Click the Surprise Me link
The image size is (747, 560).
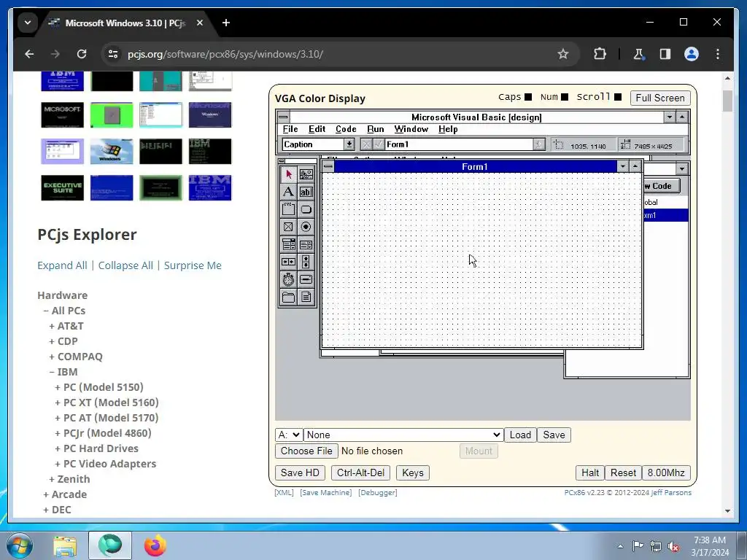pyautogui.click(x=193, y=265)
